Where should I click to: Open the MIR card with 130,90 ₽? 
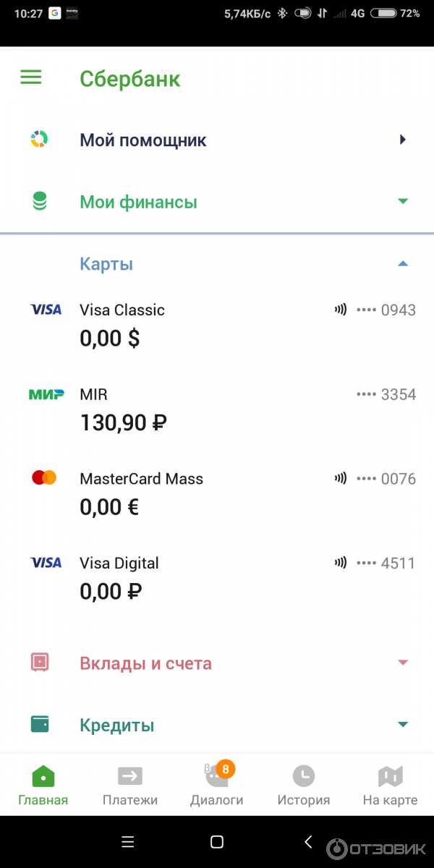(217, 409)
